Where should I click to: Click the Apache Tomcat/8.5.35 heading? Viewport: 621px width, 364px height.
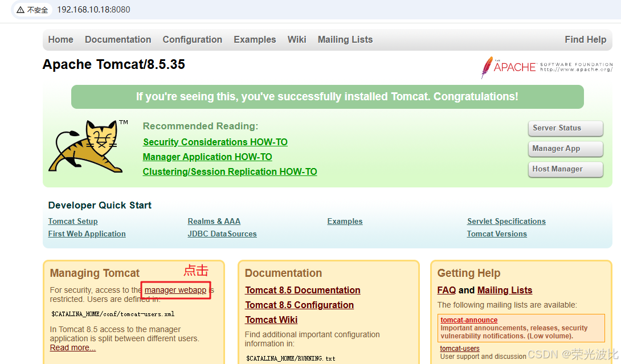[x=114, y=64]
